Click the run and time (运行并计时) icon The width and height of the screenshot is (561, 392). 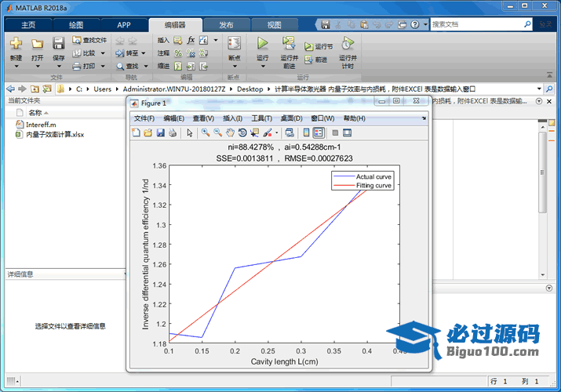point(347,44)
